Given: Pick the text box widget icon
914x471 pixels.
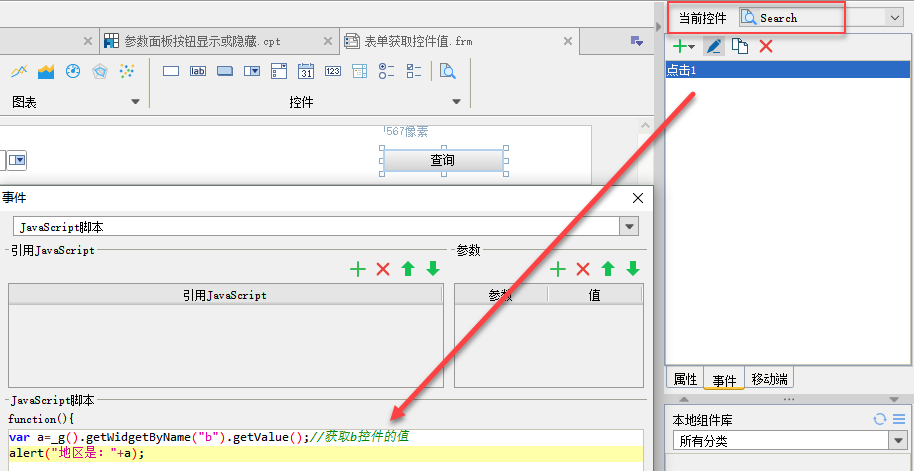Looking at the screenshot, I should (171, 71).
